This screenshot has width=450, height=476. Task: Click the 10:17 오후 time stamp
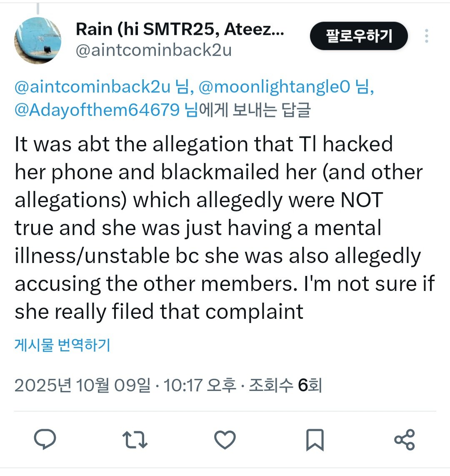tap(200, 385)
